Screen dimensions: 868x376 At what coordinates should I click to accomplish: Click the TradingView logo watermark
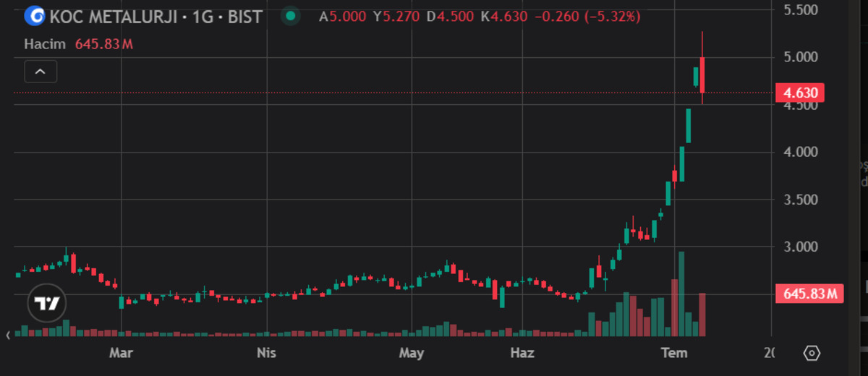click(x=48, y=304)
